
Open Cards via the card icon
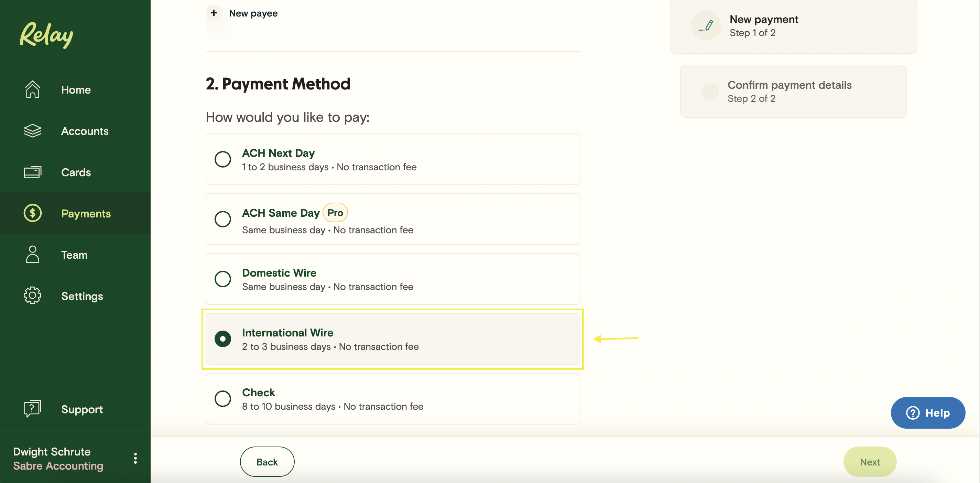tap(33, 172)
